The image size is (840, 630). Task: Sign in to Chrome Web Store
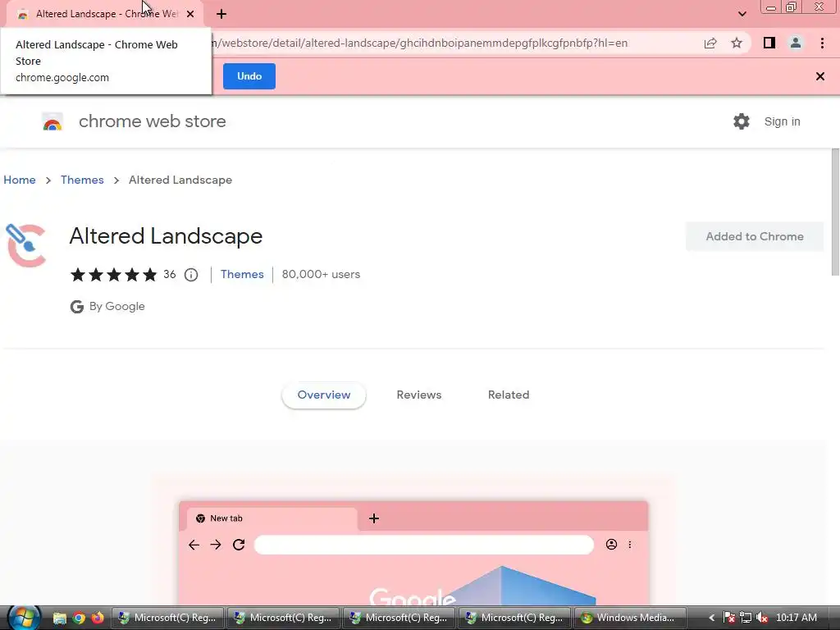pos(782,121)
